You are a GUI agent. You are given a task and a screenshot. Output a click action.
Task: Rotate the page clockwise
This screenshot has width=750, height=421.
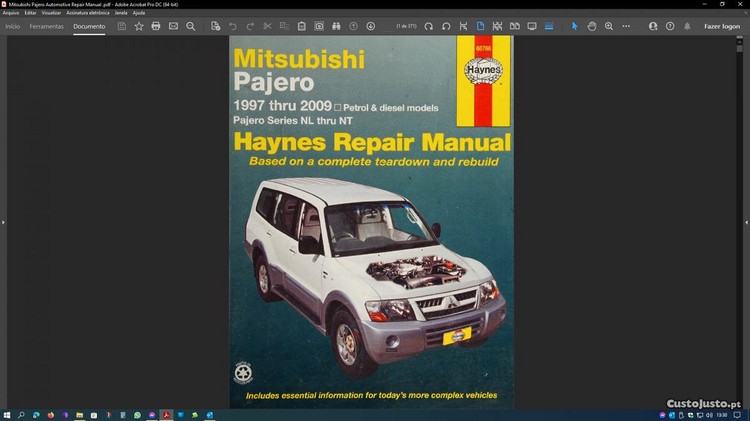coord(428,26)
